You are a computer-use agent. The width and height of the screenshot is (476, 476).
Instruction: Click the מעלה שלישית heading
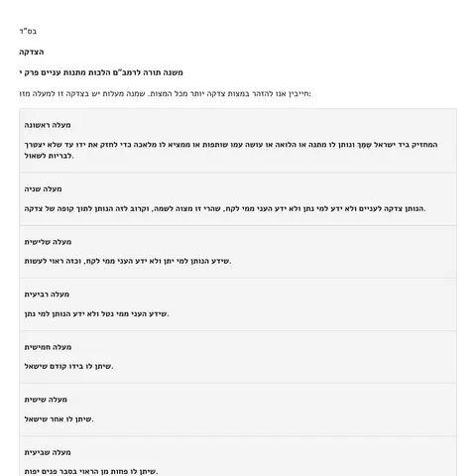coord(48,242)
